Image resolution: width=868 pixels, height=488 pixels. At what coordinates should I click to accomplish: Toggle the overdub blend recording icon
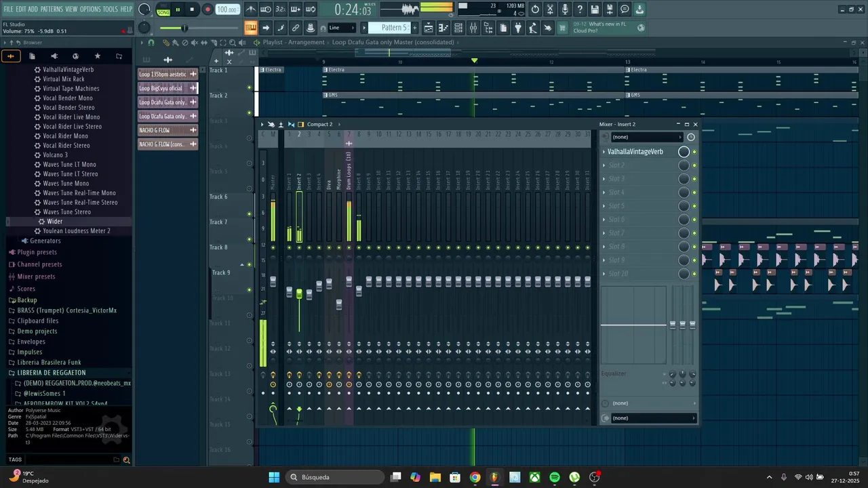click(296, 9)
